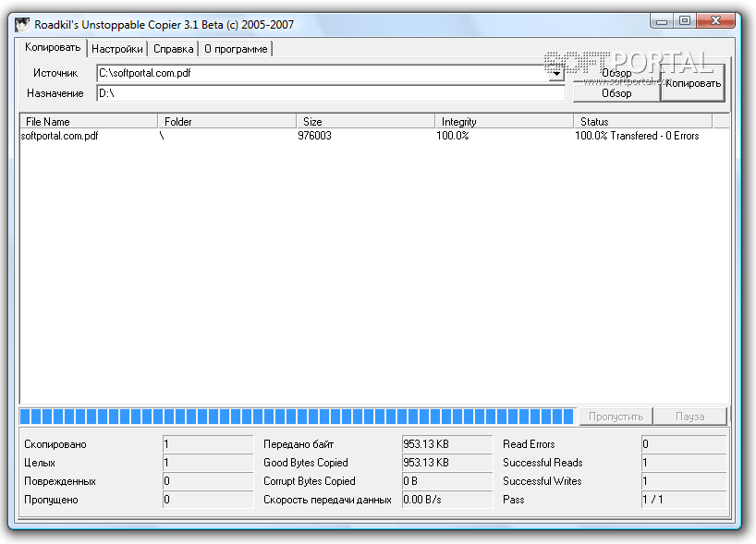The height and width of the screenshot is (544, 756).
Task: Open the Настройки tab
Action: tap(117, 49)
